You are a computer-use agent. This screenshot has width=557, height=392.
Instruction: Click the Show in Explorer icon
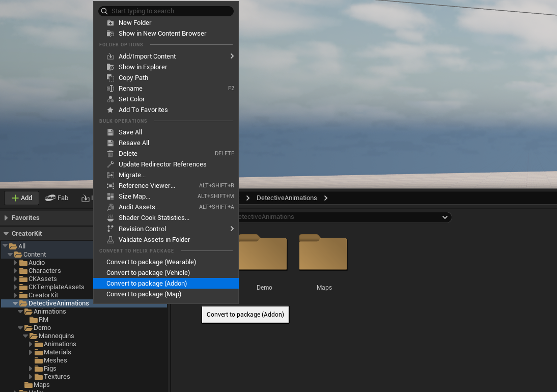[110, 67]
